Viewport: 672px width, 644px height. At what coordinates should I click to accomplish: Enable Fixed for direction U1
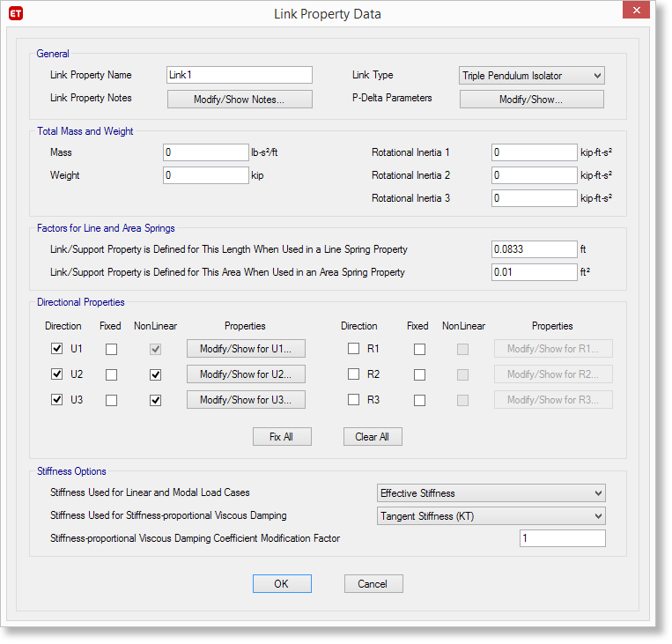tap(112, 350)
